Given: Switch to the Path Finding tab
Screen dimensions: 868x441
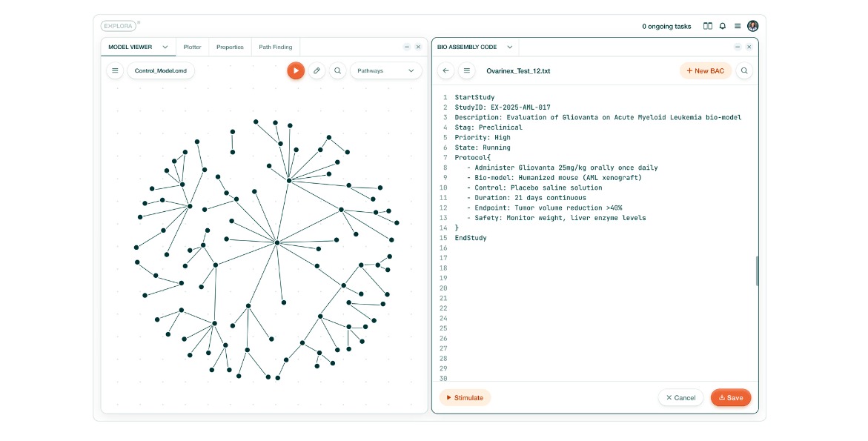Looking at the screenshot, I should (275, 47).
